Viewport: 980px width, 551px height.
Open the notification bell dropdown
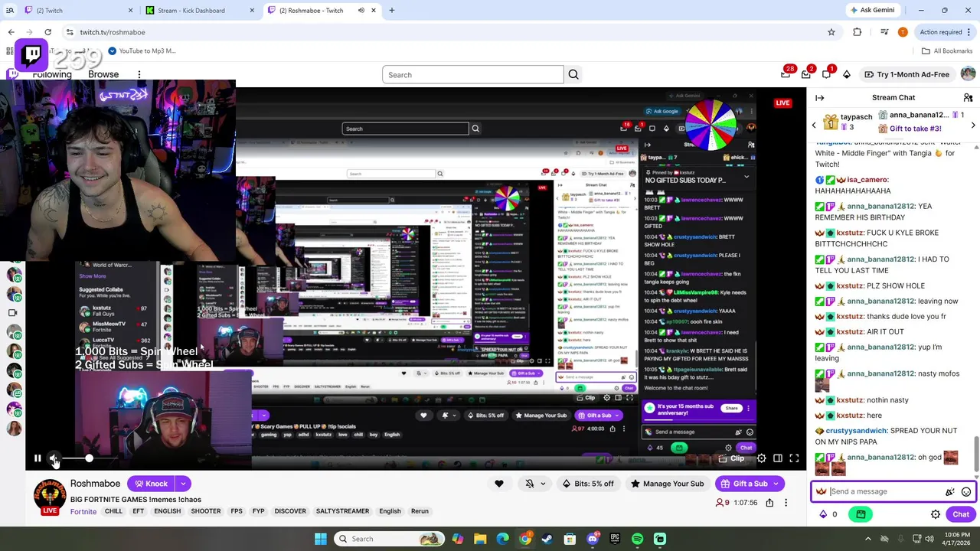535,484
